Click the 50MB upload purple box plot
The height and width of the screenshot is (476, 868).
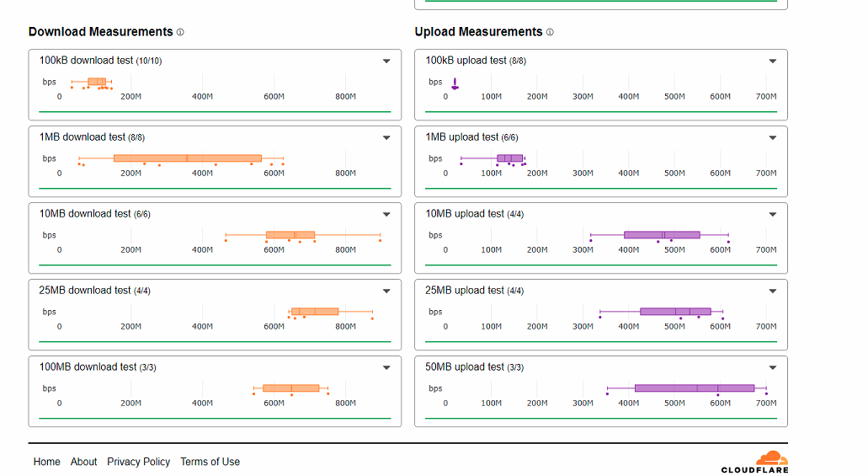(695, 388)
